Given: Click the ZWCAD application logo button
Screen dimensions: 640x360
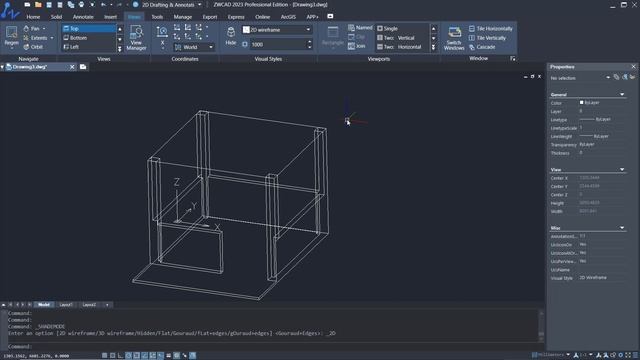Looking at the screenshot, I should coord(10,11).
